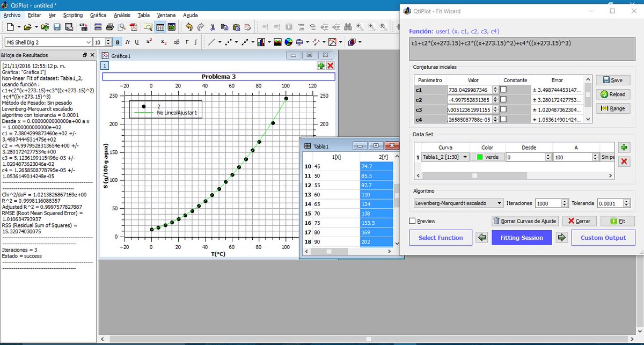Image resolution: width=644 pixels, height=345 pixels.
Task: Remove the layer with the red X in Gráfica1
Action: click(x=330, y=65)
